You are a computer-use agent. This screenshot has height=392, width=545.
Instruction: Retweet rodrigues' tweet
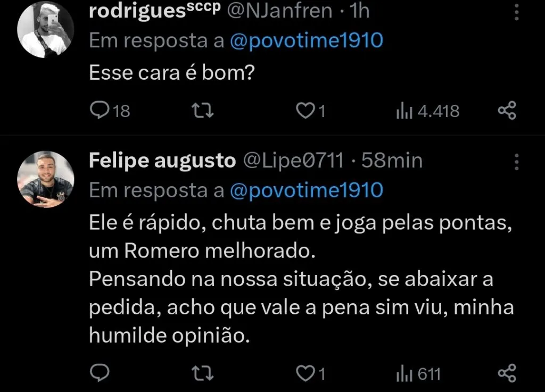pos(201,111)
